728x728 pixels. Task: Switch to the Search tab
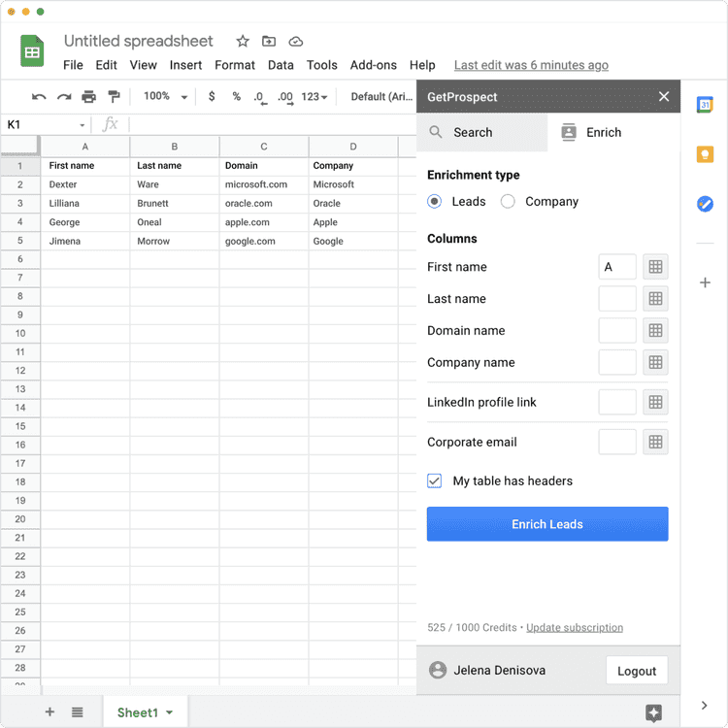coord(481,132)
